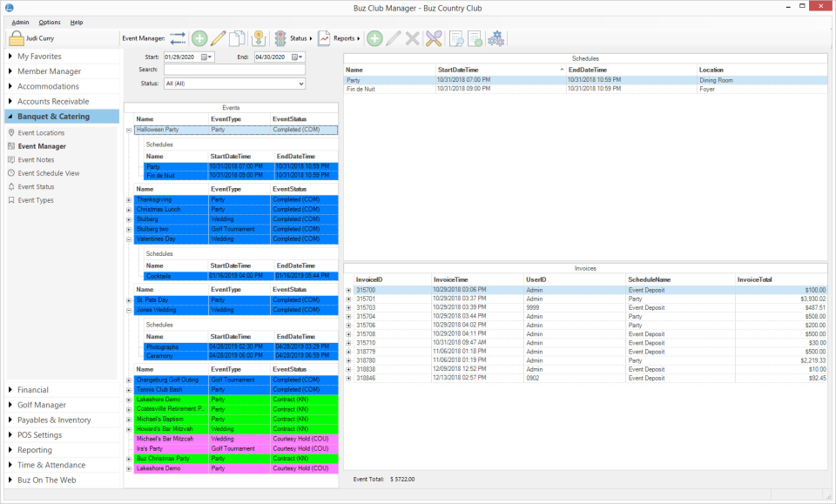836x504 pixels.
Task: Click the gears settings icon in toolbar
Action: pos(496,38)
